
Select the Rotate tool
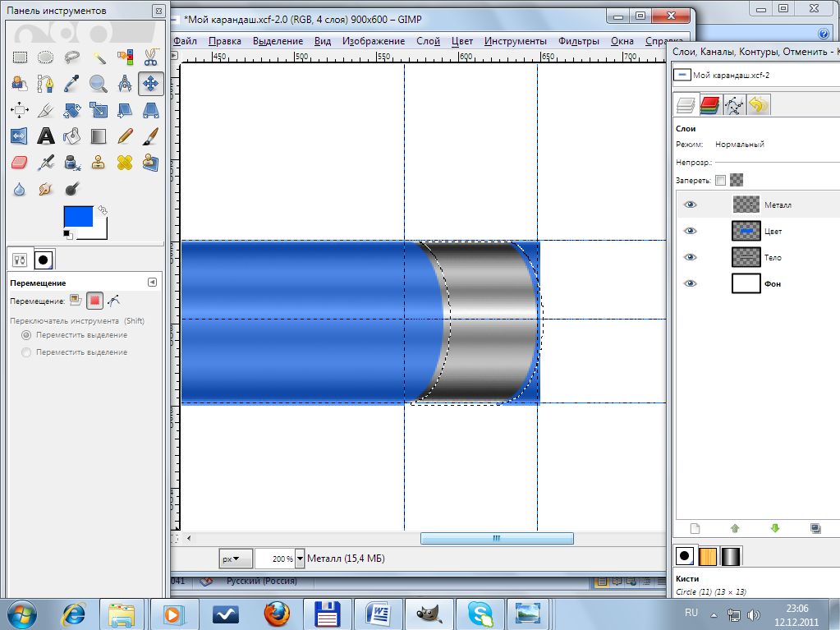click(x=71, y=110)
